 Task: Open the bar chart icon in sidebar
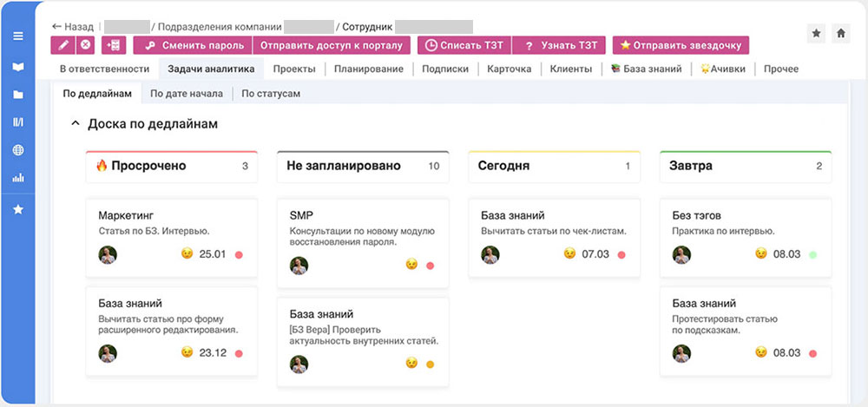pos(17,178)
